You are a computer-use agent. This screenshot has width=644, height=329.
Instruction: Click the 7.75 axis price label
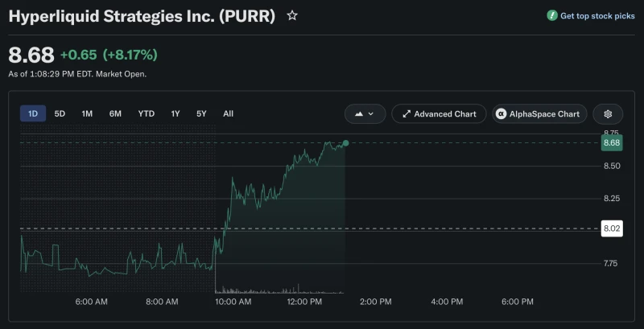(612, 263)
